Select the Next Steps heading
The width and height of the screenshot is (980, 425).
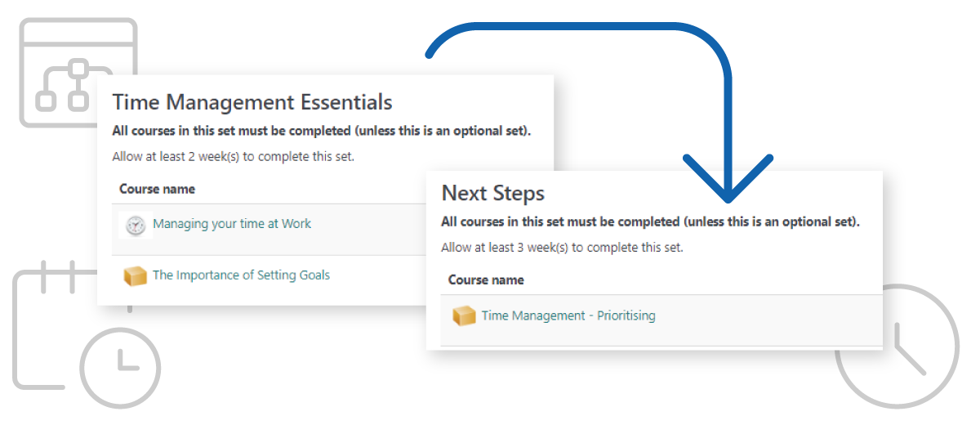tap(493, 193)
